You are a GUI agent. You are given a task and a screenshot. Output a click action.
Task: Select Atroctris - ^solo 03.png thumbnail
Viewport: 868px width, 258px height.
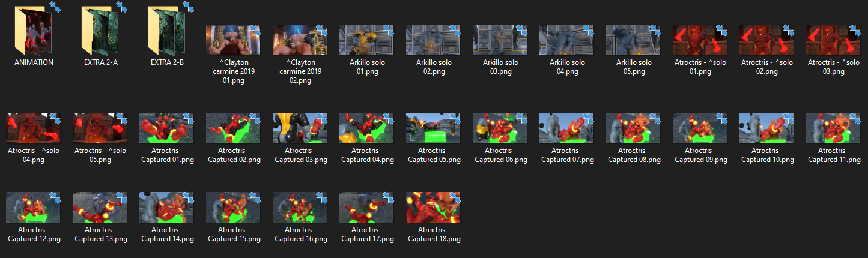pos(833,40)
